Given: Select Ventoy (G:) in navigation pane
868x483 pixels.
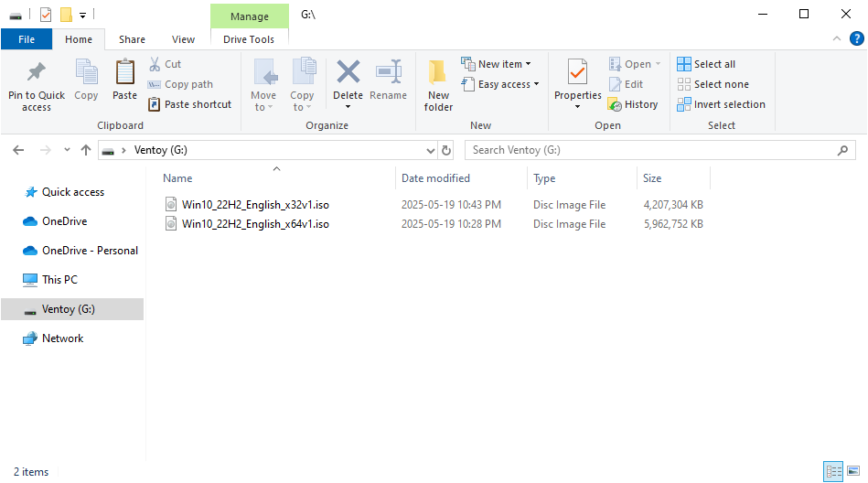Looking at the screenshot, I should [x=72, y=309].
